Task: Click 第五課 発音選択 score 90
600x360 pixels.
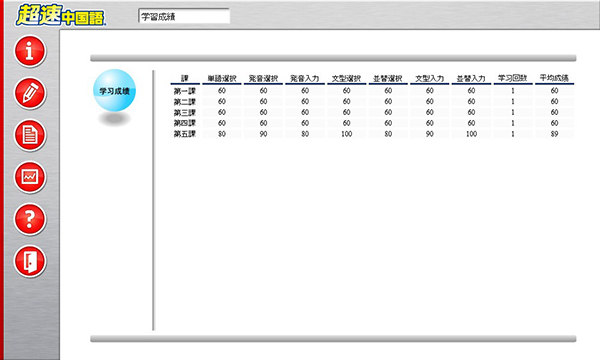Action: (263, 134)
